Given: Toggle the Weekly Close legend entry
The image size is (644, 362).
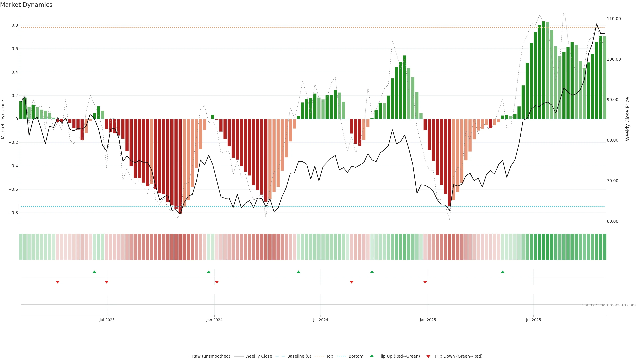Looking at the screenshot, I should (258, 356).
